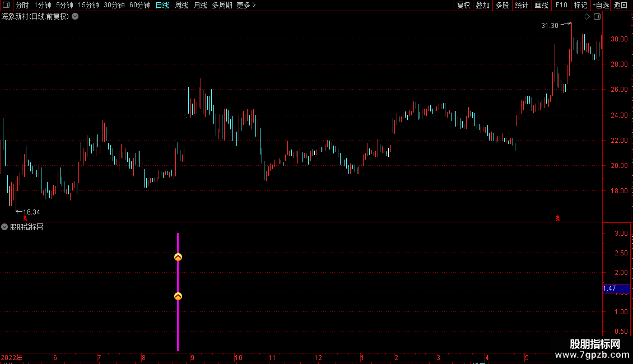Click the 标记 mark button
Screen dimensions: 633x364
pos(580,5)
